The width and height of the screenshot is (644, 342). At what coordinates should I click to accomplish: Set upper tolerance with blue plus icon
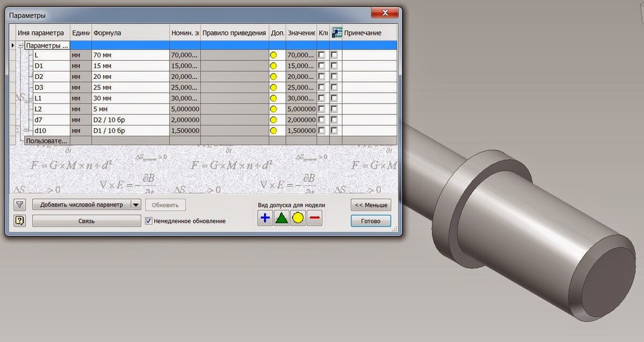coord(265,218)
